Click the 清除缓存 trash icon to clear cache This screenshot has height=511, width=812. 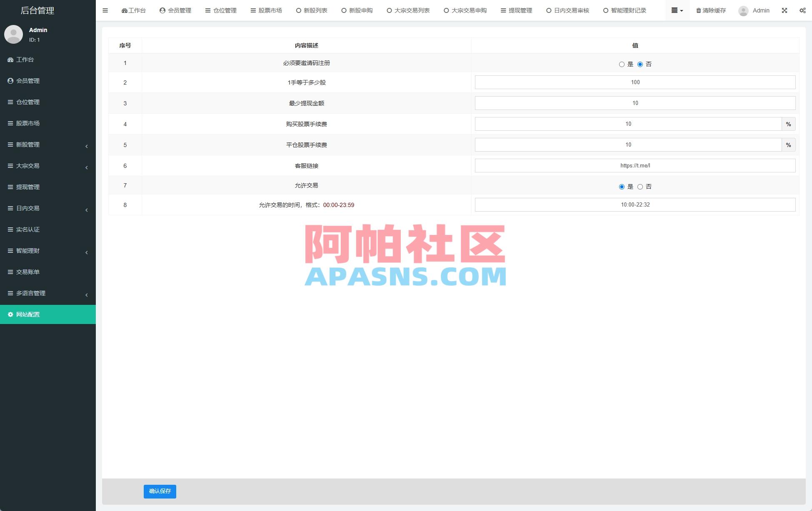tap(698, 10)
